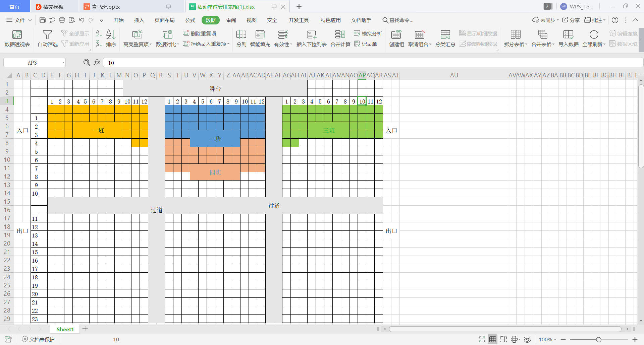This screenshot has height=345, width=644.
Task: Open Highlight Duplicates (高亮重复项)
Action: coord(138,38)
